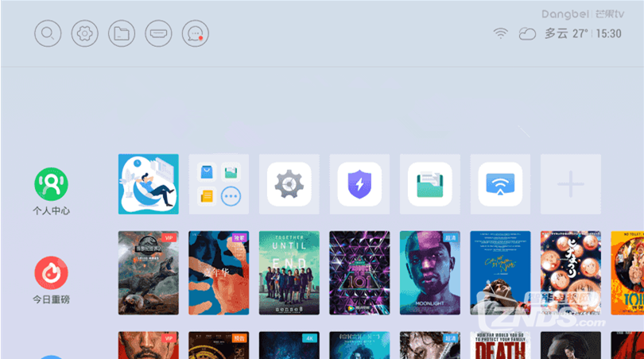
Task: Open the Jurassic dinosaur VIP poster
Action: 148,273
